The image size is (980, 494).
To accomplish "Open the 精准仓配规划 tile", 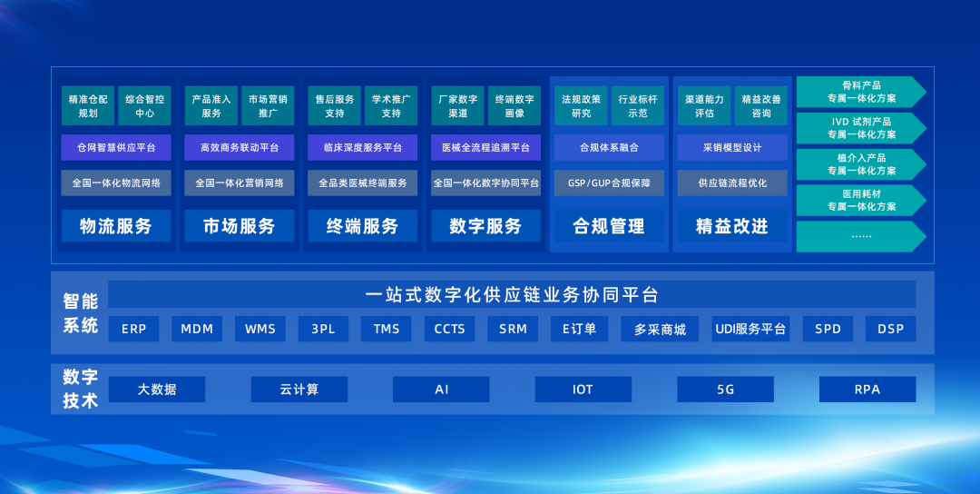I will (88, 106).
